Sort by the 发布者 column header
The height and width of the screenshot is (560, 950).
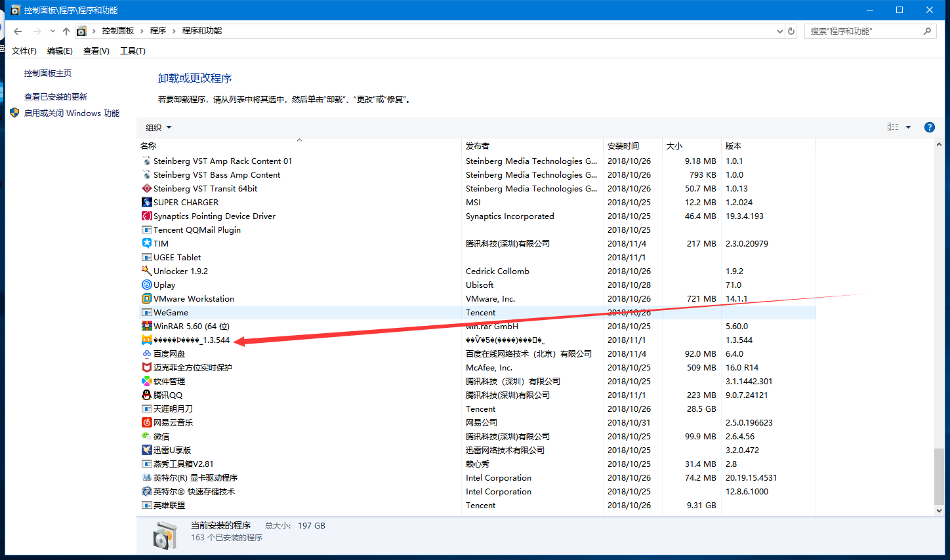click(532, 146)
